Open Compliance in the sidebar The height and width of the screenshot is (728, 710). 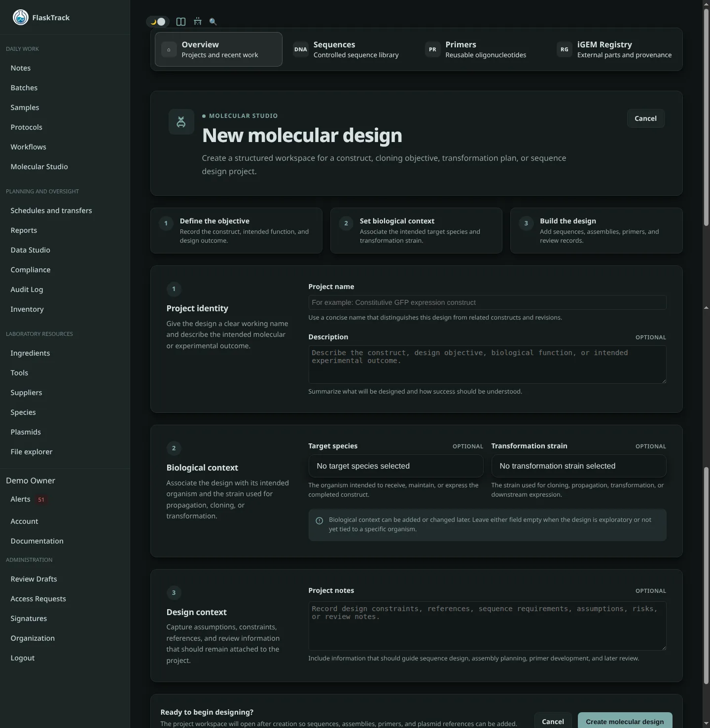31,270
